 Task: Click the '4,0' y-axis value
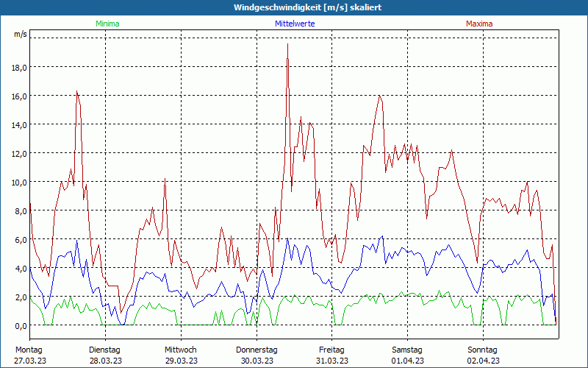21,269
